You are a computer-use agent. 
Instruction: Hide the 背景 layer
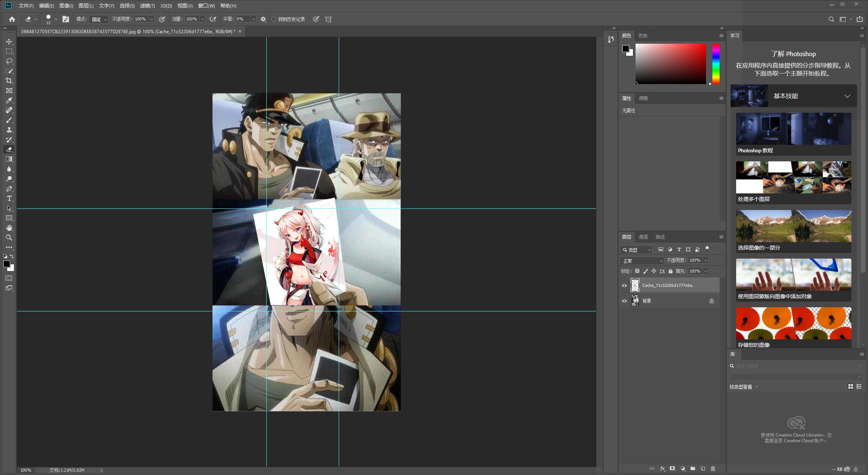click(624, 301)
